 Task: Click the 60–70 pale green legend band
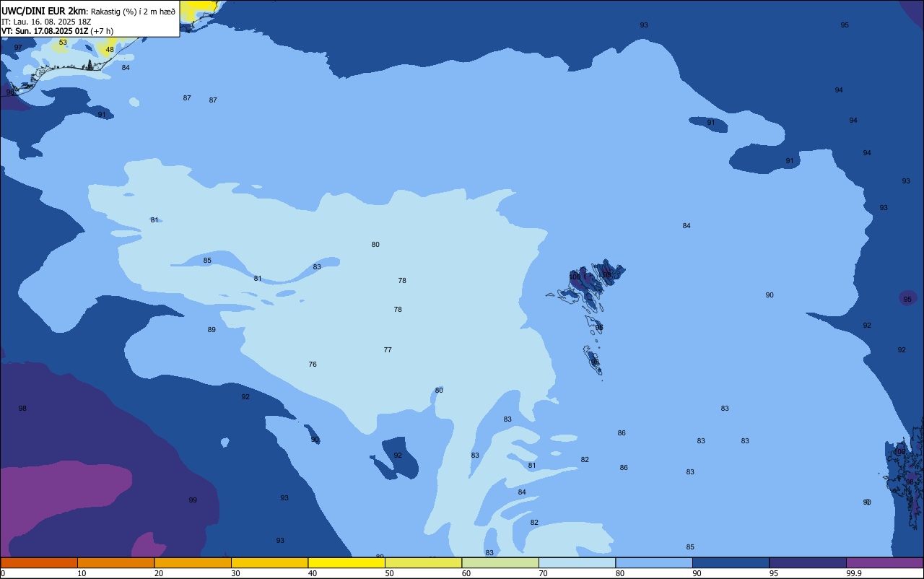(x=500, y=562)
